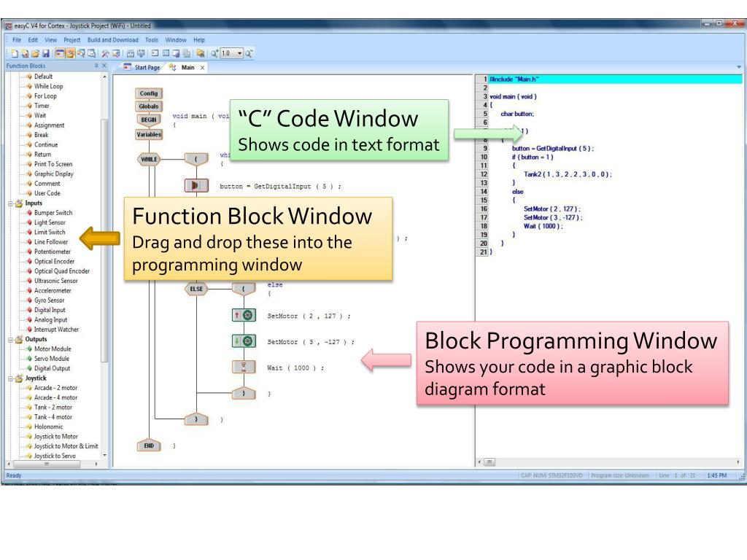The image size is (747, 560).
Task: Close the Main tab
Action: (x=203, y=68)
